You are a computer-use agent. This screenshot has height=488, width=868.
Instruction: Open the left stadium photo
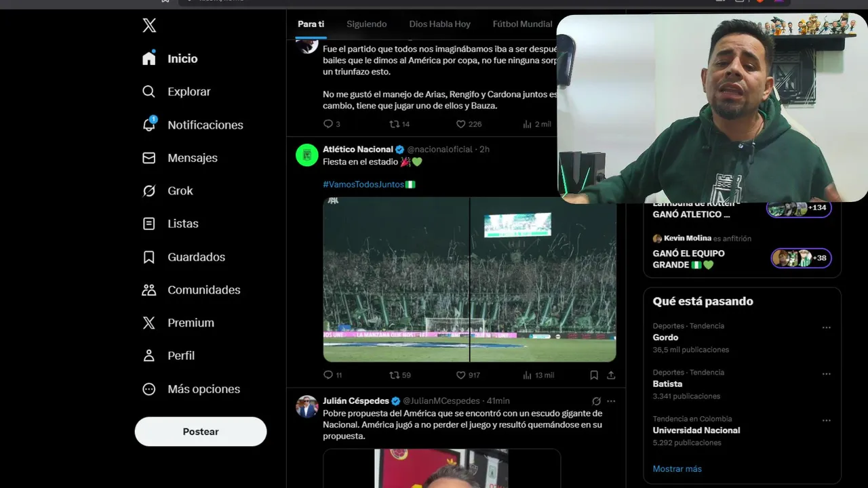click(396, 279)
